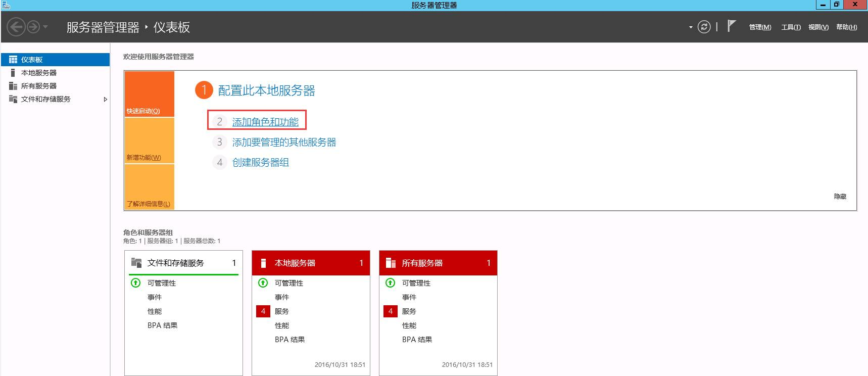Open the 管理(M) menu
The height and width of the screenshot is (376, 868).
click(760, 27)
